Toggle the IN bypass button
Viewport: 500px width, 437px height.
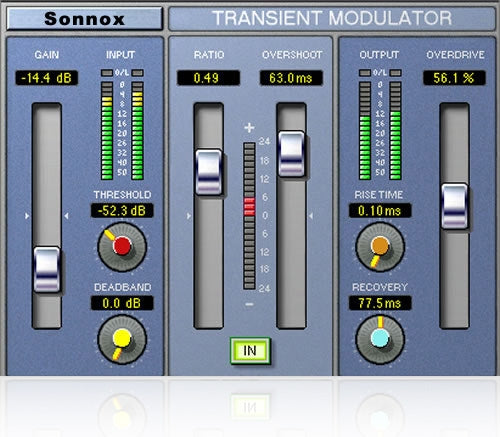coord(250,351)
